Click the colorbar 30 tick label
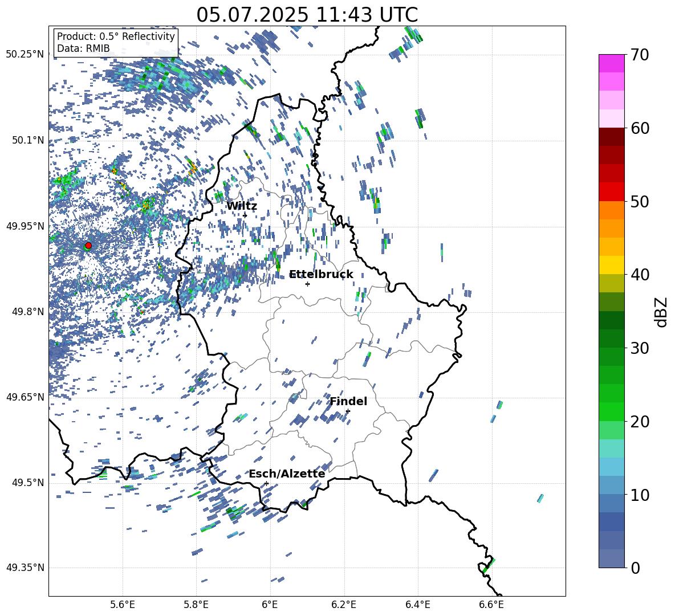The width and height of the screenshot is (675, 616). point(640,348)
